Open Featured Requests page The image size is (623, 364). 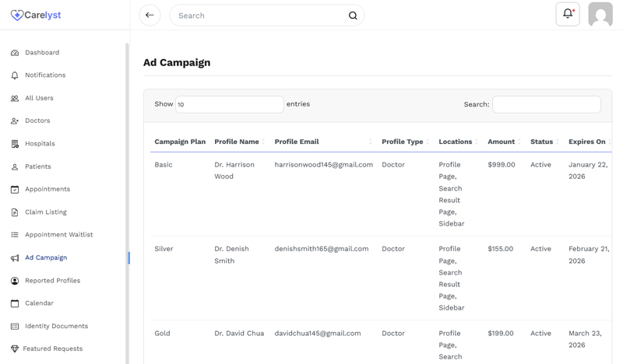point(52,348)
